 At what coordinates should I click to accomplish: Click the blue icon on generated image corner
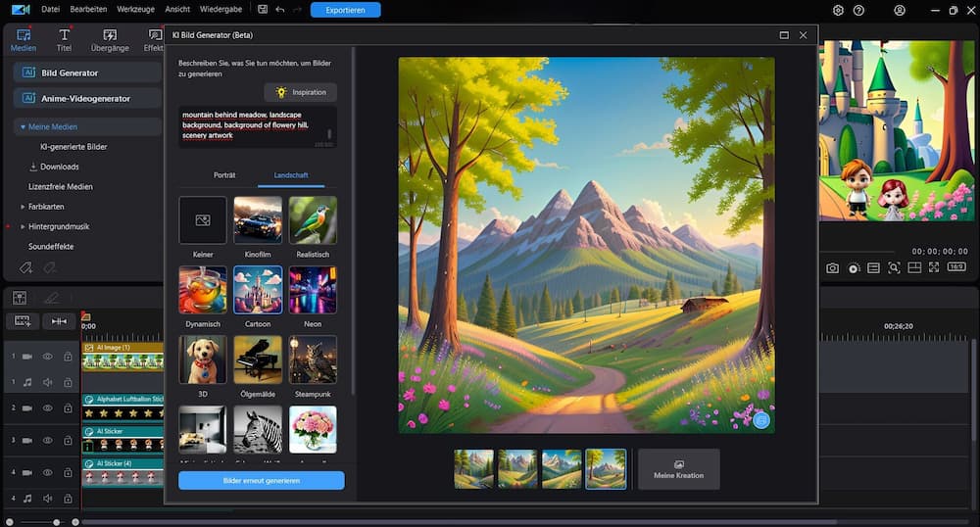(760, 419)
